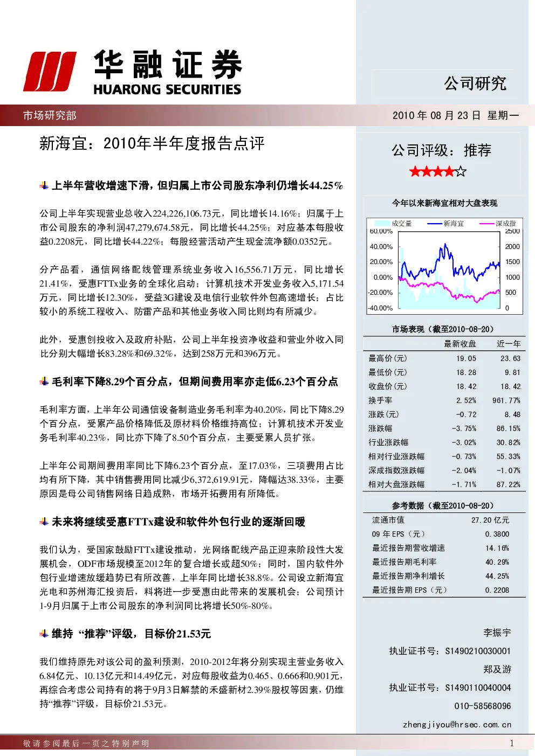Click the chart title 今年以来新海宜相对大盘表现
Image resolution: width=535 pixels, height=756 pixels.
tap(444, 203)
